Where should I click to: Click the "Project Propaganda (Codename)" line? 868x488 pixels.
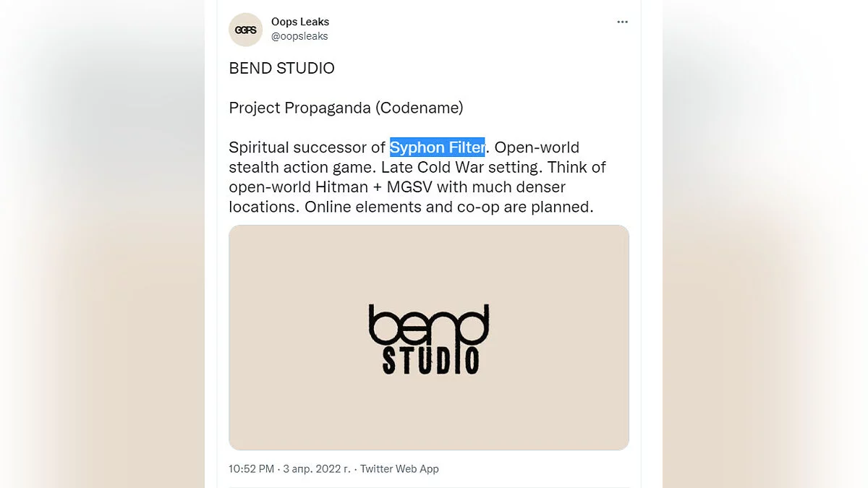point(346,108)
